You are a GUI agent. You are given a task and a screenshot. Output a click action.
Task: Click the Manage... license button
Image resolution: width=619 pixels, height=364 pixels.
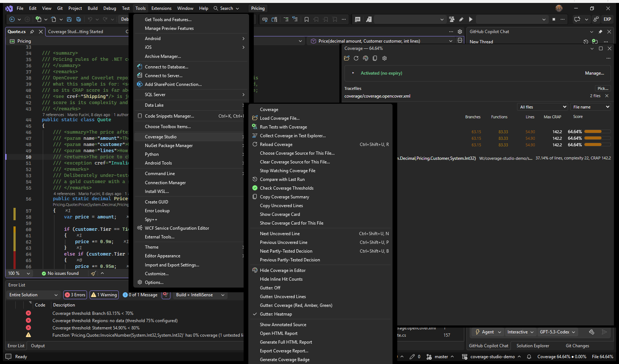(594, 73)
